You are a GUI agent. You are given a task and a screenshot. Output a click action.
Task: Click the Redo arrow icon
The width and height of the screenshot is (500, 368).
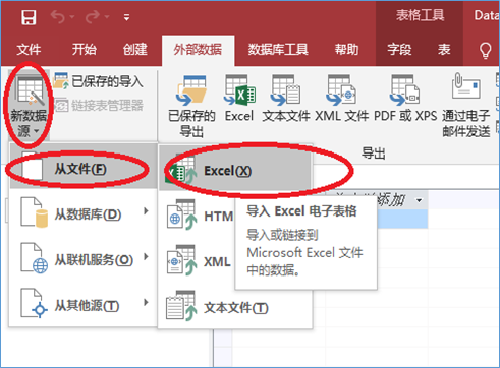pos(93,16)
